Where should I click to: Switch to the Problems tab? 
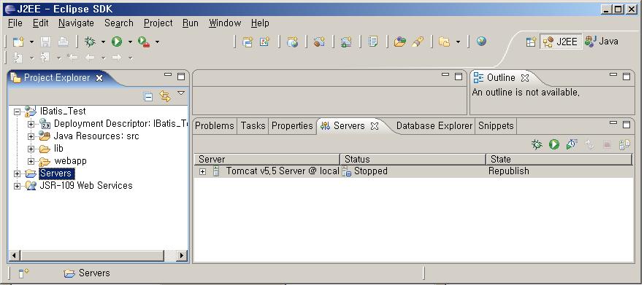pyautogui.click(x=215, y=126)
